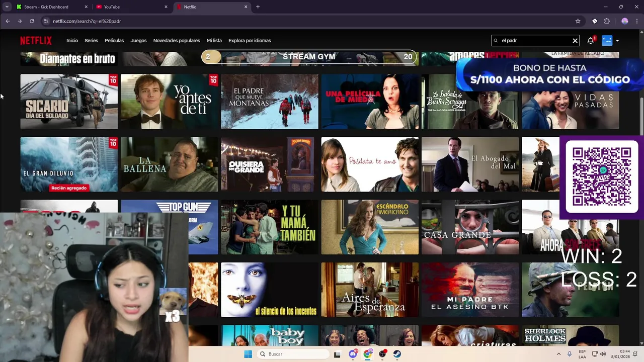The height and width of the screenshot is (362, 644).
Task: Close the Netflix tab
Action: coord(246,7)
